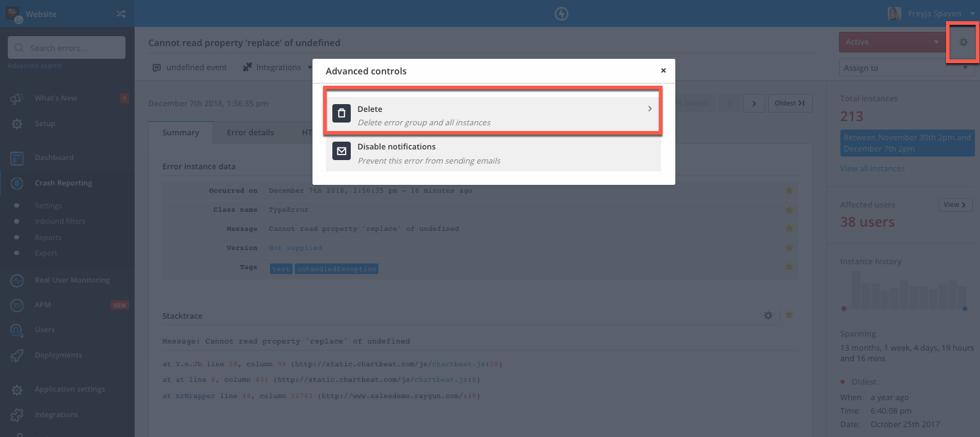Toggle the star on the Stacktrace panel
The width and height of the screenshot is (980, 437).
(x=789, y=315)
